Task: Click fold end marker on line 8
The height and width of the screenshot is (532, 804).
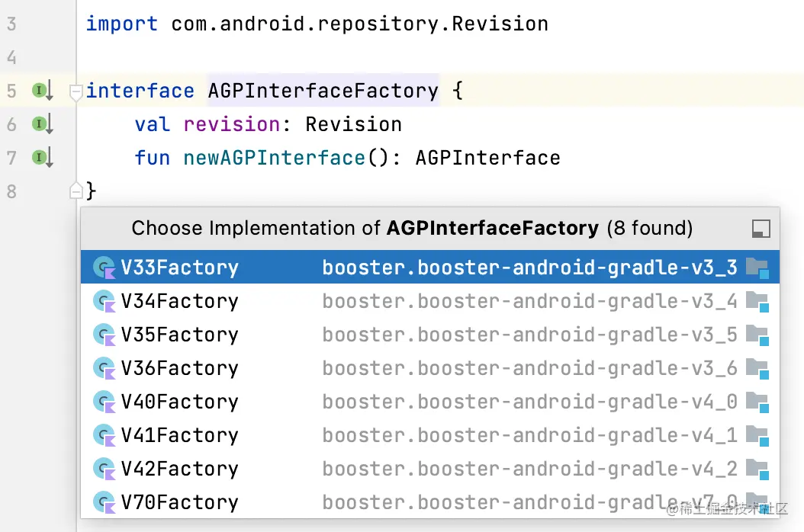Action: coord(76,191)
